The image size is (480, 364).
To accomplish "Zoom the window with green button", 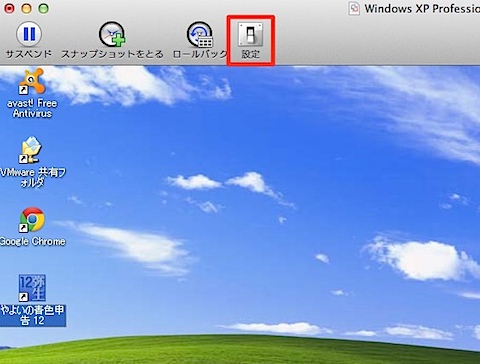I will [x=44, y=8].
